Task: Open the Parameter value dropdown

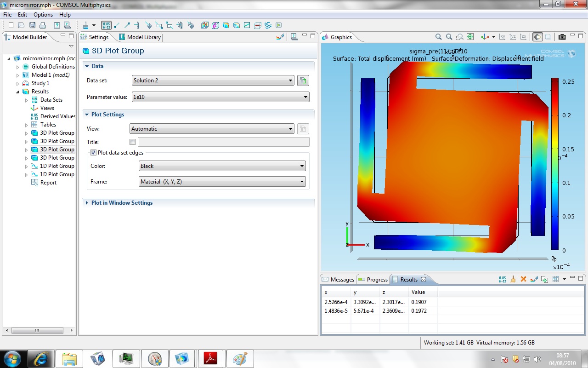Action: (220, 97)
